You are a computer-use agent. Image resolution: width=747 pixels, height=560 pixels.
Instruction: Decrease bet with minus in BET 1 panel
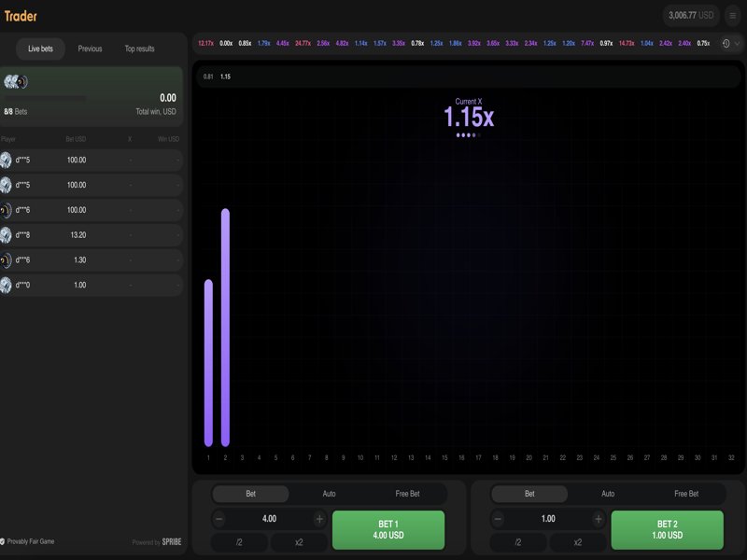(x=219, y=519)
